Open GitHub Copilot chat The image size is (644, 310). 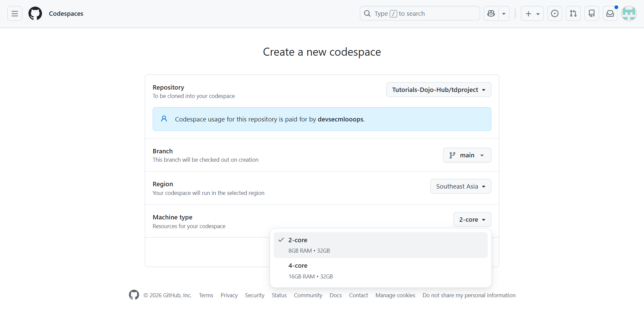tap(491, 13)
